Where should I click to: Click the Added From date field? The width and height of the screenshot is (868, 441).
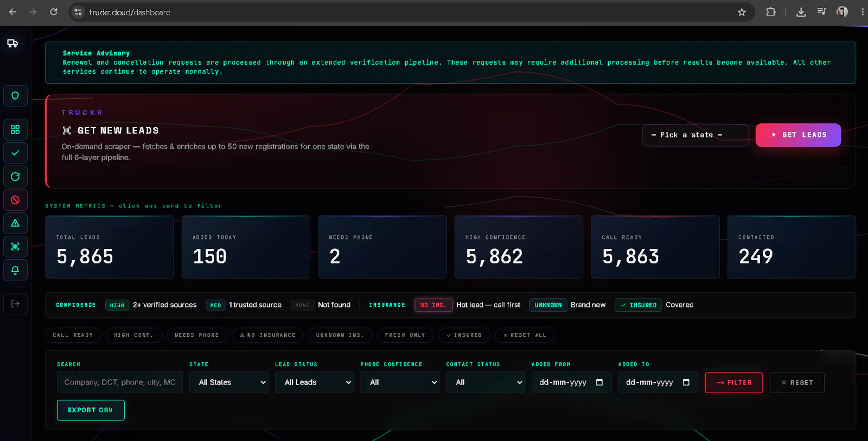pos(571,382)
